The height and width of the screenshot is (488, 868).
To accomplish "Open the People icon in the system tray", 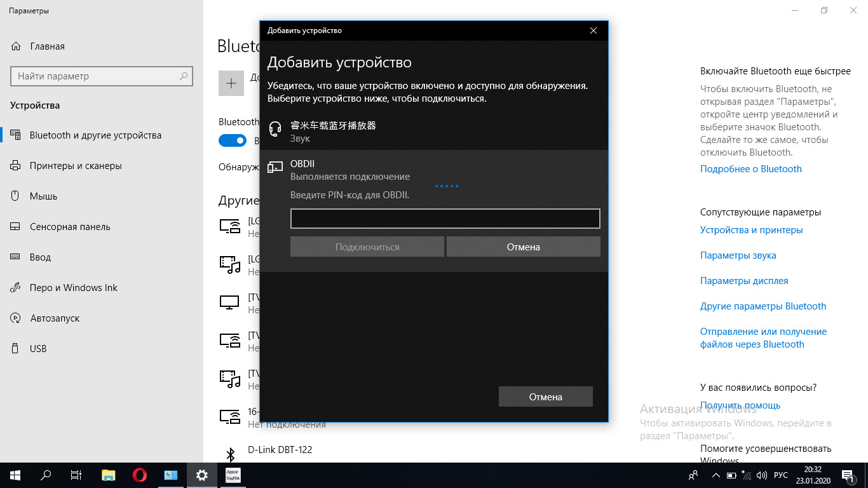I will tap(693, 475).
